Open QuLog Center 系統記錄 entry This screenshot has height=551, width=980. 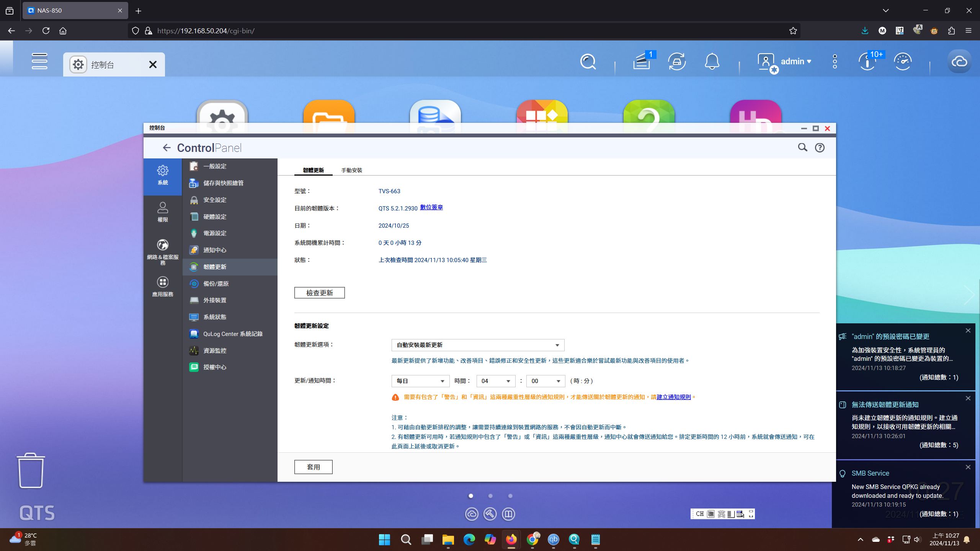pos(230,334)
